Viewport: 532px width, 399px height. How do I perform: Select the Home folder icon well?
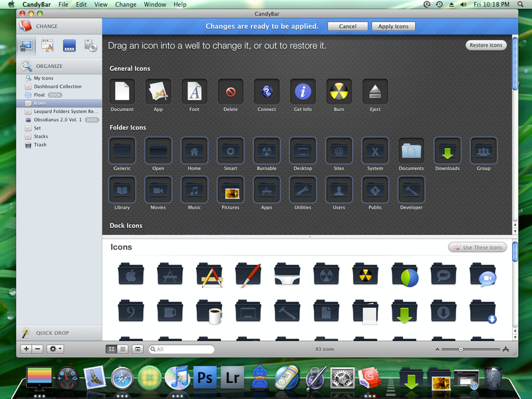(x=194, y=150)
